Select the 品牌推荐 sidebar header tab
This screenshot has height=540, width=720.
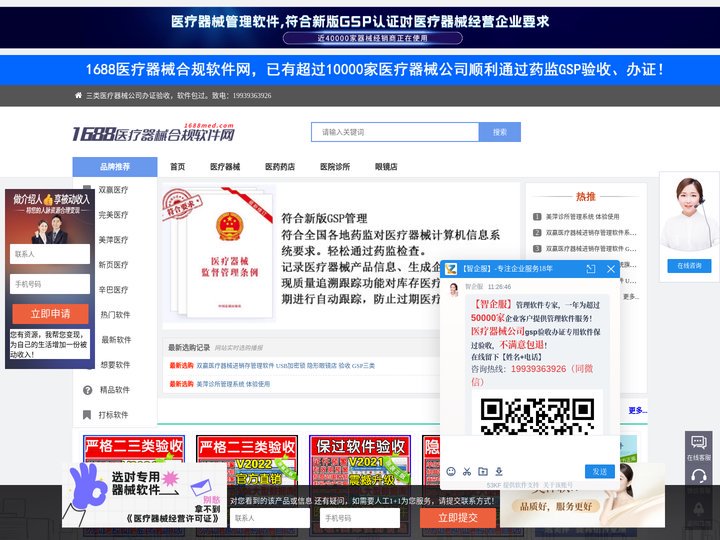[115, 167]
